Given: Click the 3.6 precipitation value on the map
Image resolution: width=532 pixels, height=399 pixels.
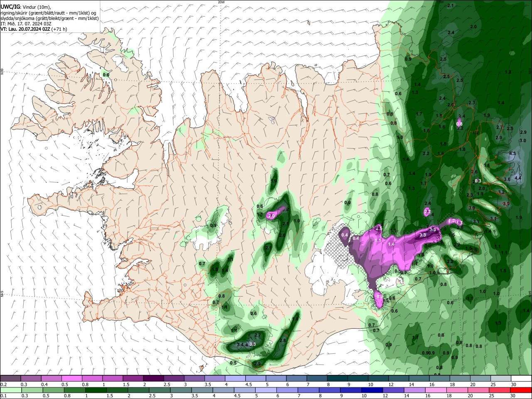Looking at the screenshot, I should [507, 179].
